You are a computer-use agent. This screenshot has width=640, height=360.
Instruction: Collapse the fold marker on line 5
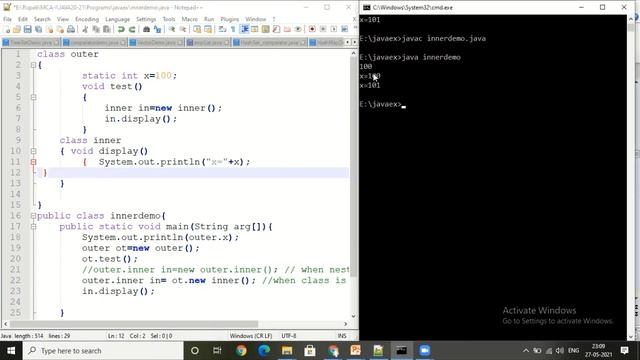tap(33, 97)
